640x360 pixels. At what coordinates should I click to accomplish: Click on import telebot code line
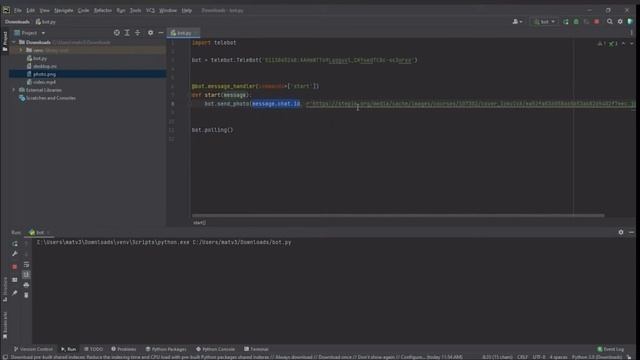click(x=214, y=42)
